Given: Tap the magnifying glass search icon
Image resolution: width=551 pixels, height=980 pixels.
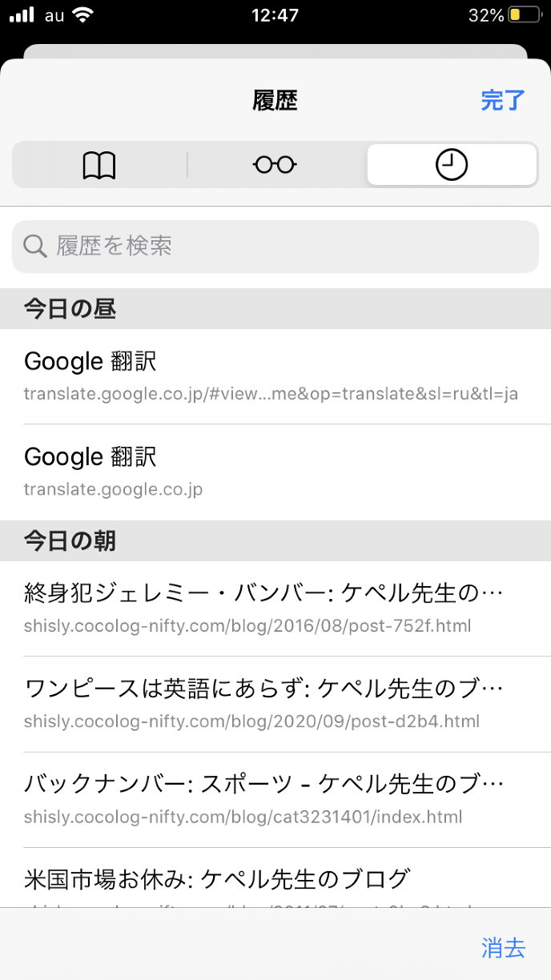Looking at the screenshot, I should pyautogui.click(x=35, y=246).
